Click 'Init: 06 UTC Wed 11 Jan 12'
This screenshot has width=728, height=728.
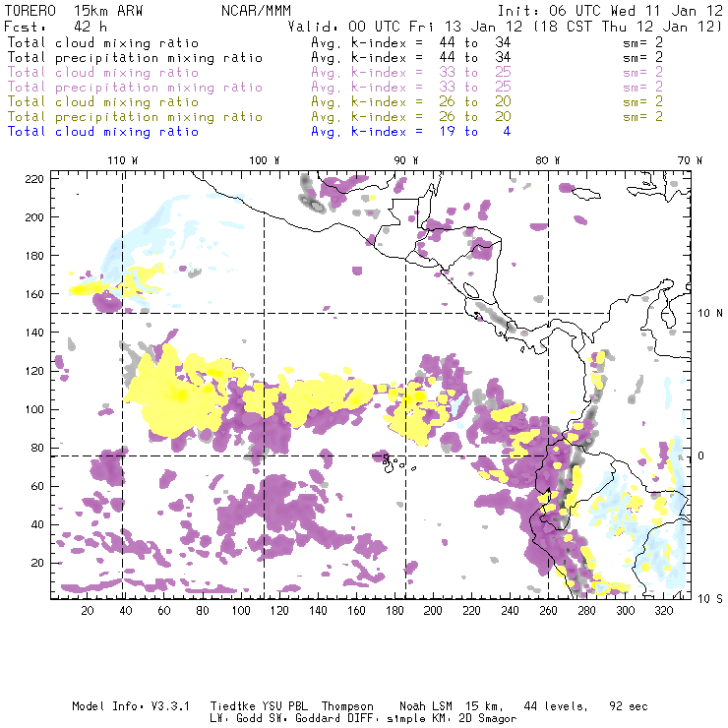610,11
